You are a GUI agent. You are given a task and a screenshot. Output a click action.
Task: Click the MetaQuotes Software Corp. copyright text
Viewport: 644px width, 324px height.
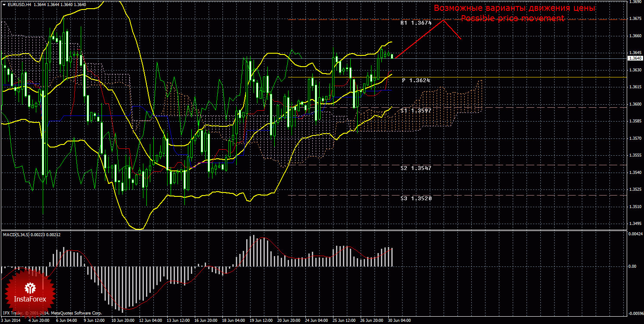click(x=76, y=312)
